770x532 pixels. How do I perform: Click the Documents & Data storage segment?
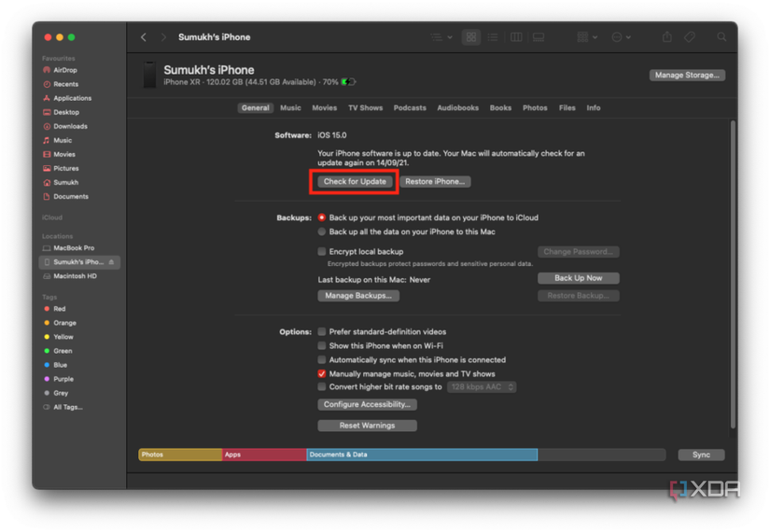(422, 455)
